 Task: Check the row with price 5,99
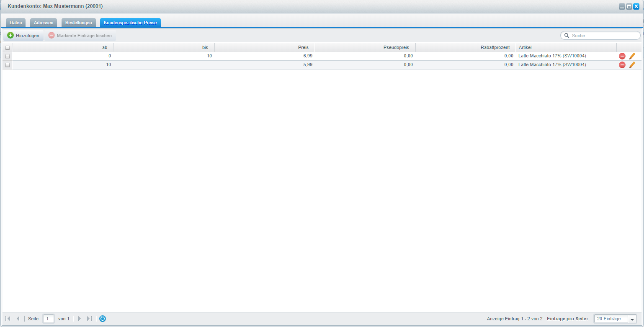pos(8,65)
